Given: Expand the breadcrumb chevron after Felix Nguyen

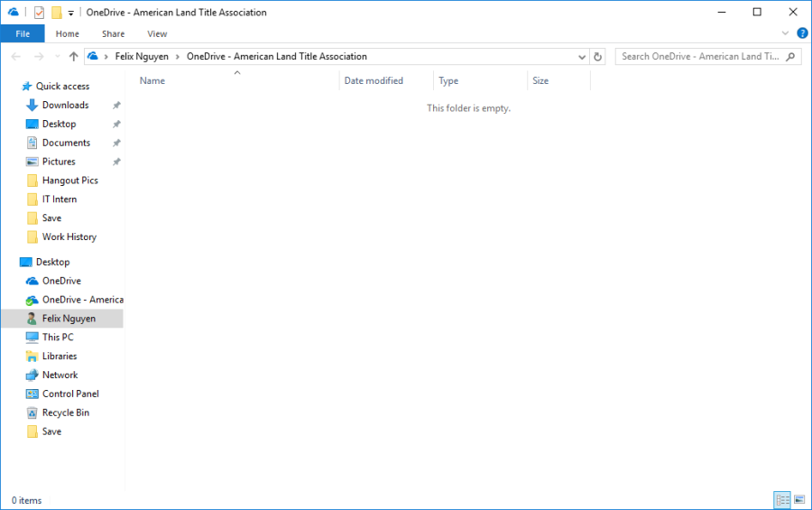Looking at the screenshot, I should [x=177, y=57].
